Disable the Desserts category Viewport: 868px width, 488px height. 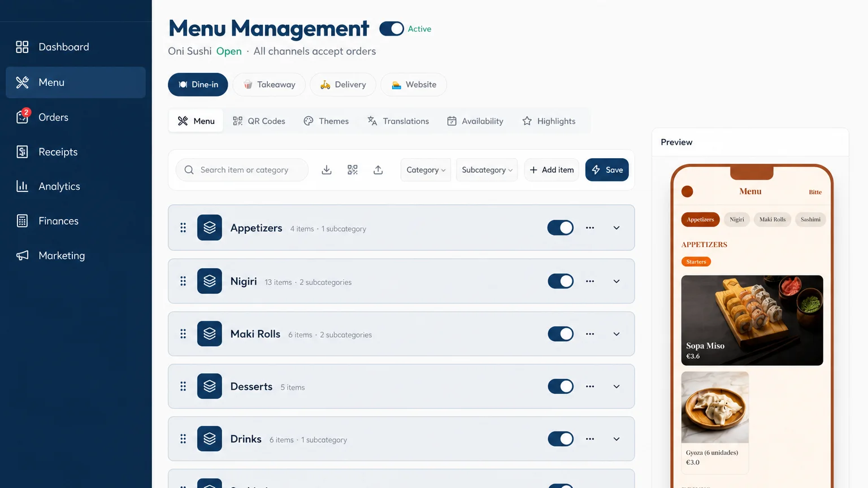click(561, 386)
